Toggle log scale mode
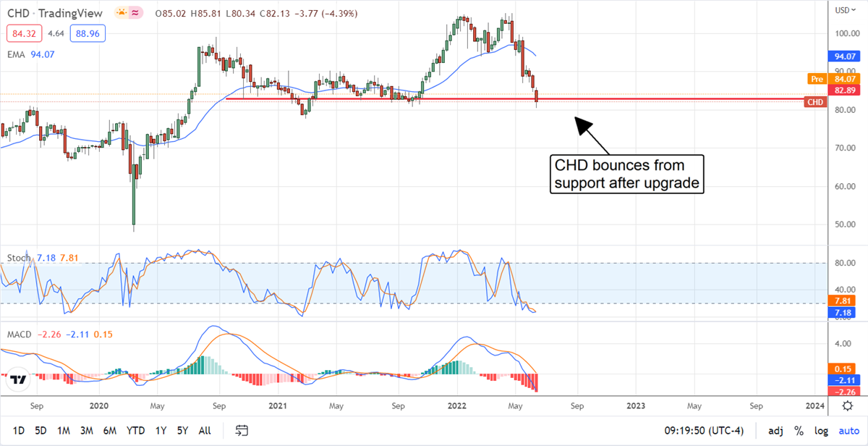This screenshot has width=868, height=446. click(x=820, y=431)
